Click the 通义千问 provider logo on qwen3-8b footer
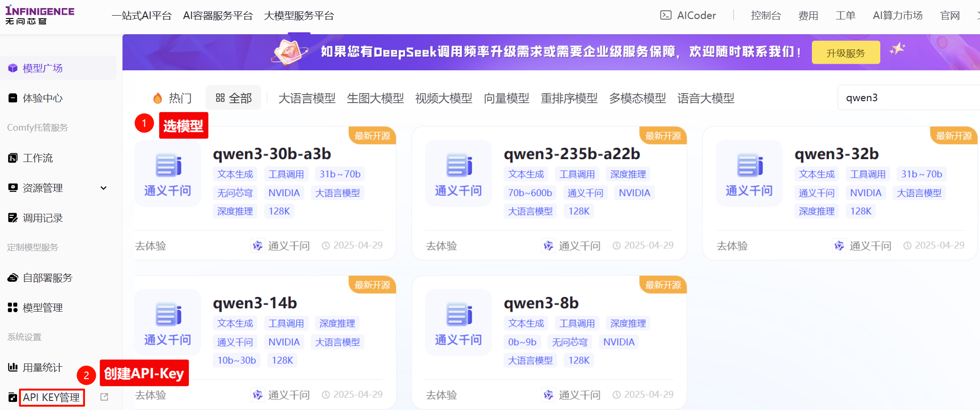 point(548,395)
